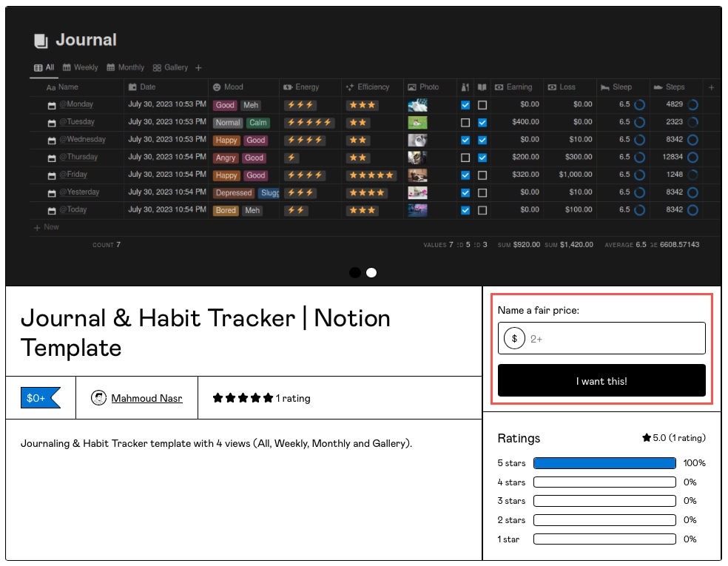
Task: Check the second checkbox in the Today row
Action: point(482,210)
